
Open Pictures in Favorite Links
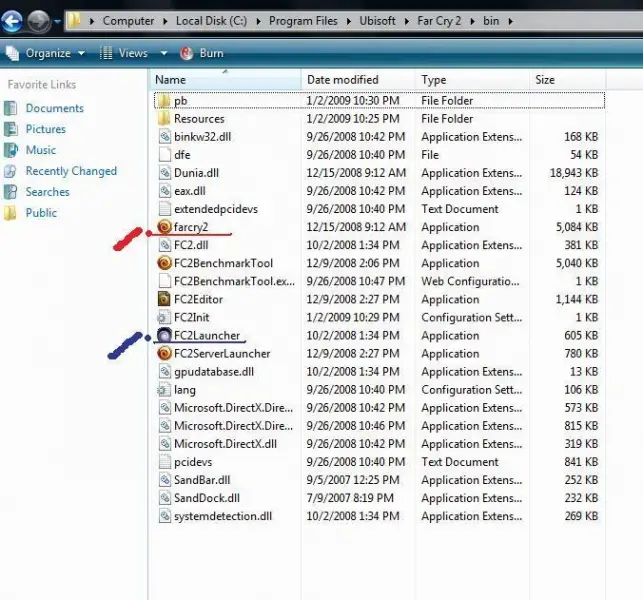[46, 129]
